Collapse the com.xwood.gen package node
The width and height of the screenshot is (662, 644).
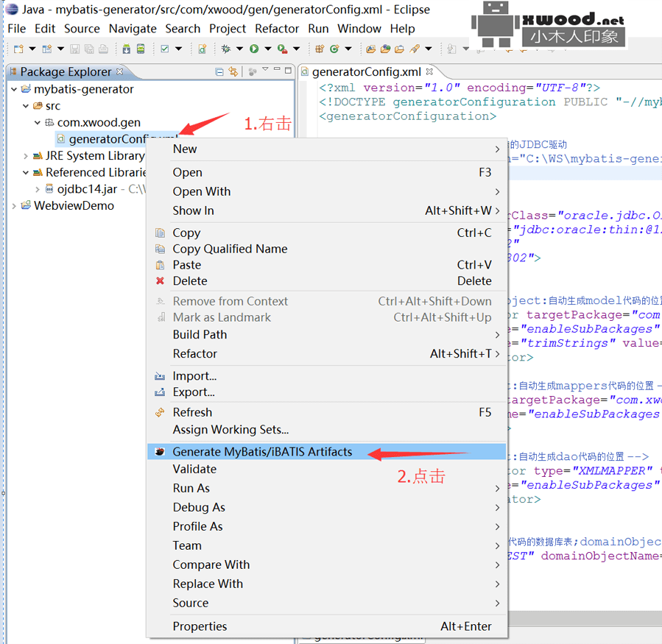coord(38,122)
